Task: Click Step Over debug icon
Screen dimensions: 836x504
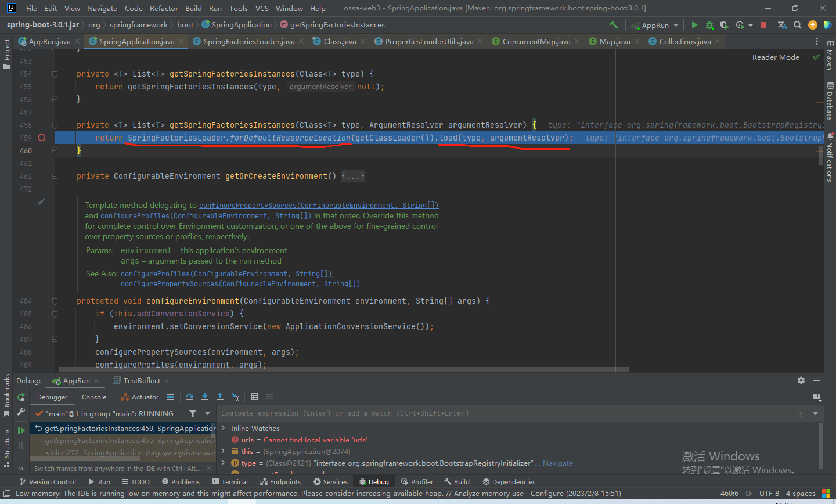Action: click(x=190, y=397)
